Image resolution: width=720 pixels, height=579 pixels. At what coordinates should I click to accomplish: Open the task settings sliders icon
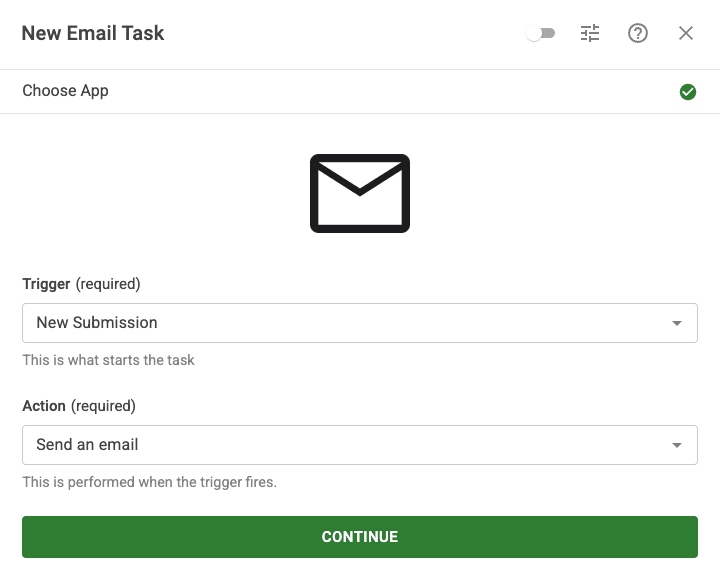(x=590, y=33)
